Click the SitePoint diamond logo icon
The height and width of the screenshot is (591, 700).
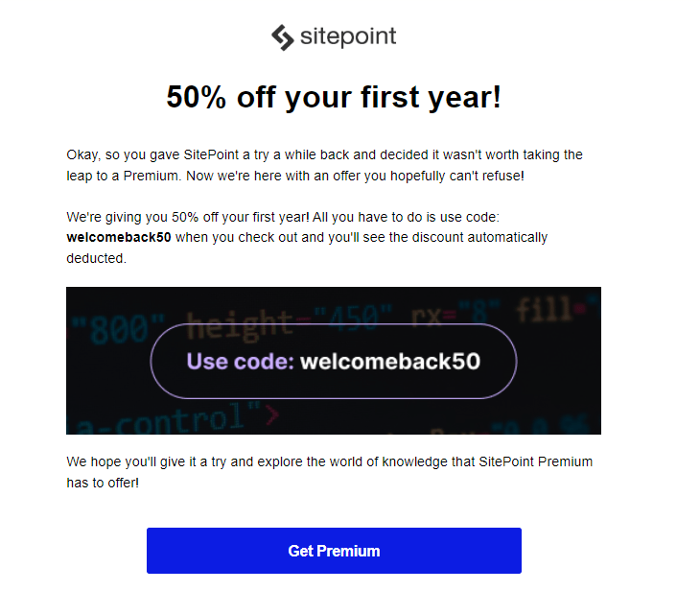point(283,37)
